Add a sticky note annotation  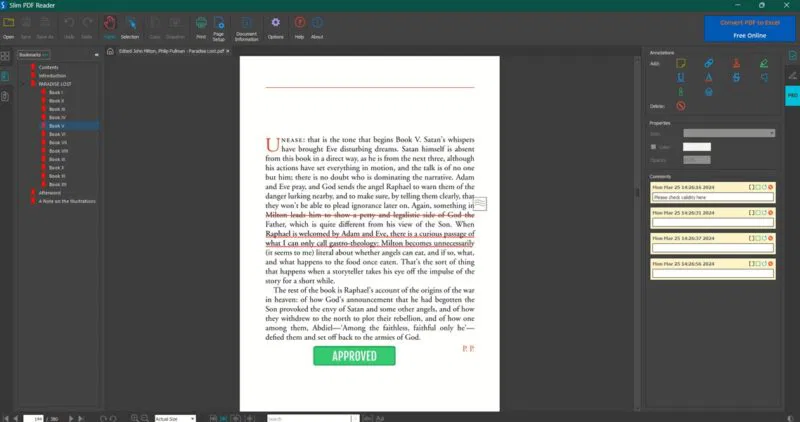point(681,63)
